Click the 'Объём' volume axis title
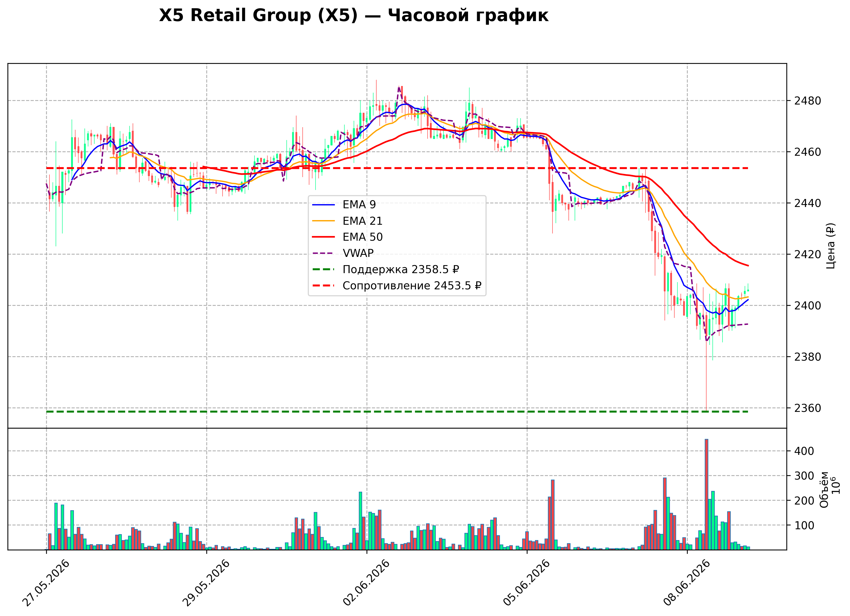 point(824,489)
